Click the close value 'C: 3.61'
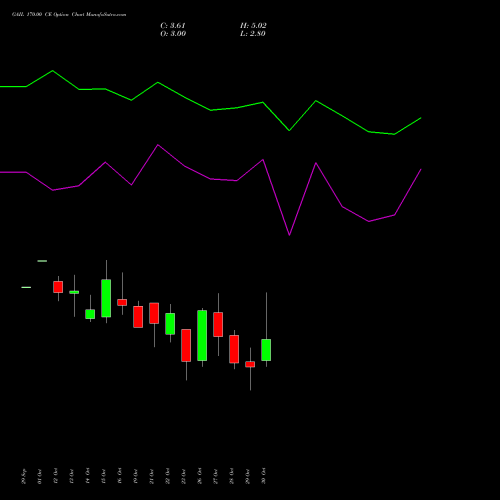This screenshot has width=500, height=500. [173, 26]
